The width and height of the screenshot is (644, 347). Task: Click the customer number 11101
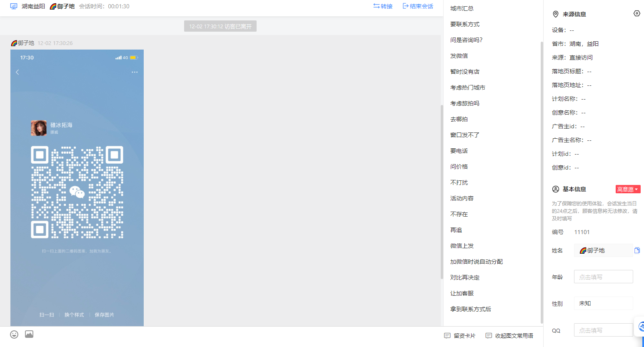point(582,232)
